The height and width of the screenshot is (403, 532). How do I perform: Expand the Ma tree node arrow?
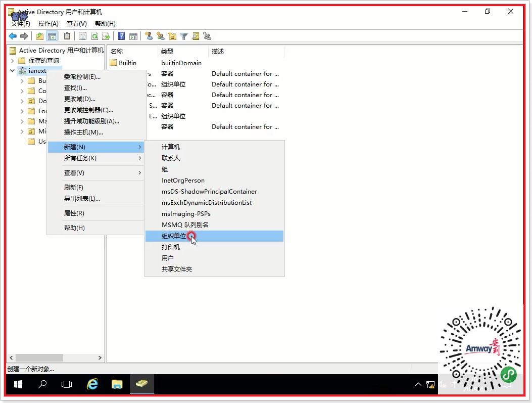coord(22,121)
